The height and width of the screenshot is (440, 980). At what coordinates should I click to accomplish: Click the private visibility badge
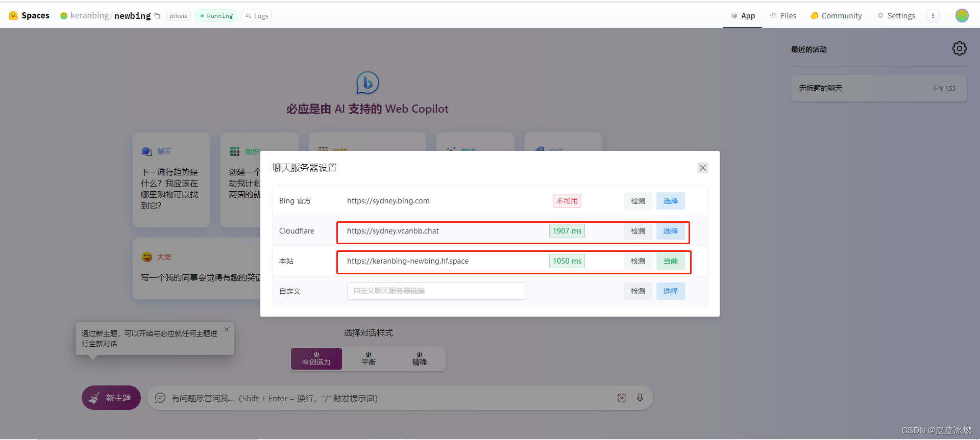point(179,16)
